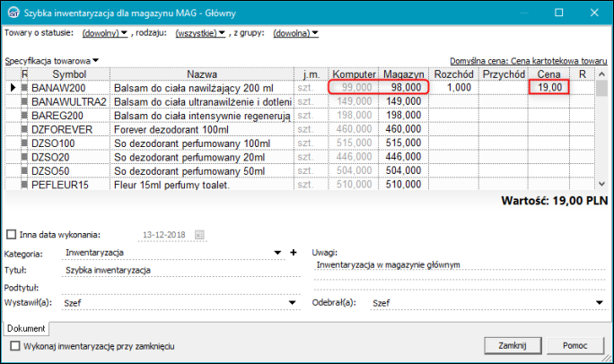The width and height of the screenshot is (614, 364).
Task: Expand the Kategoria Inwentaryzacja combo box
Action: (277, 253)
